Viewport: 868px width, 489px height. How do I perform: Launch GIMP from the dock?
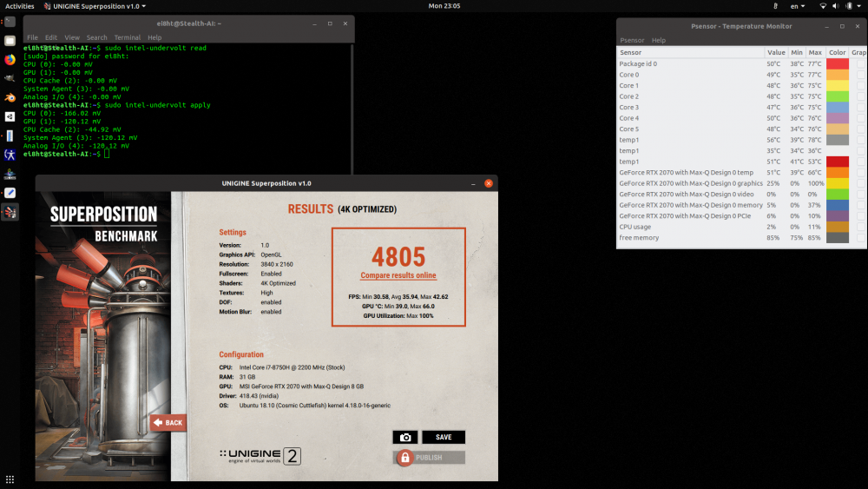pos(10,79)
